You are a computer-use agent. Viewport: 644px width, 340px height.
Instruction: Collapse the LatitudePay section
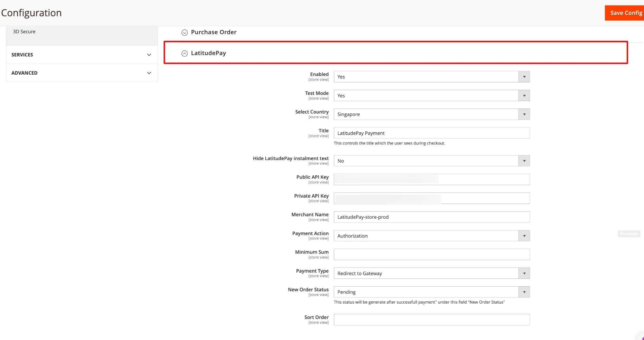tap(208, 53)
